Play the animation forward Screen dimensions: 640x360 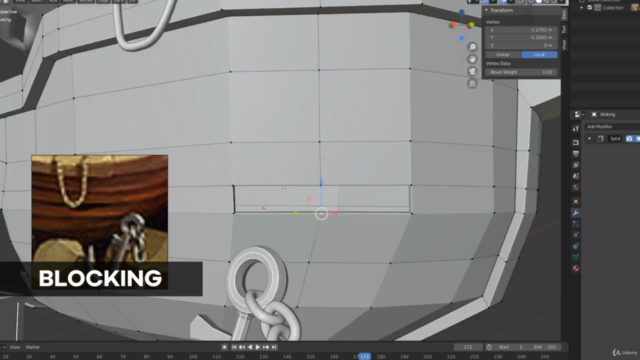(x=258, y=347)
